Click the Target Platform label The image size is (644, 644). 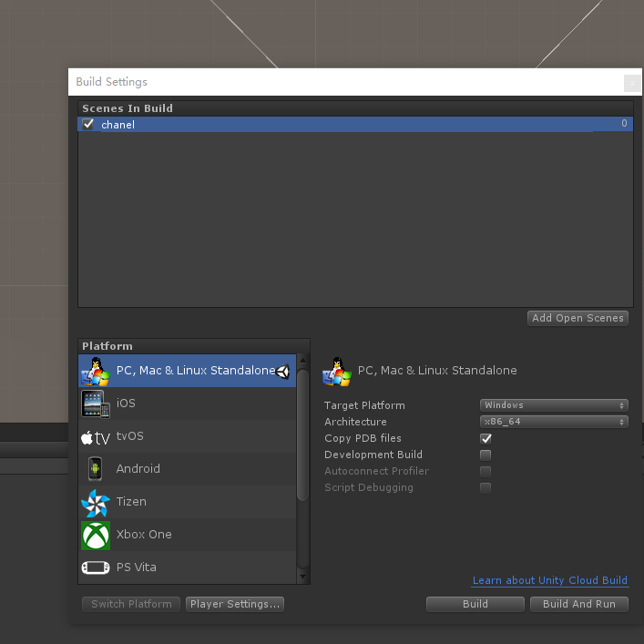click(x=364, y=405)
